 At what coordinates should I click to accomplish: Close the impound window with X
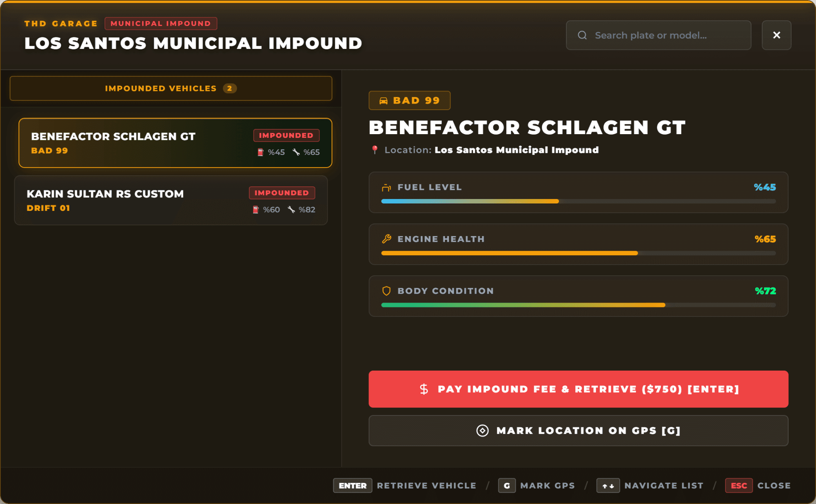click(x=776, y=35)
